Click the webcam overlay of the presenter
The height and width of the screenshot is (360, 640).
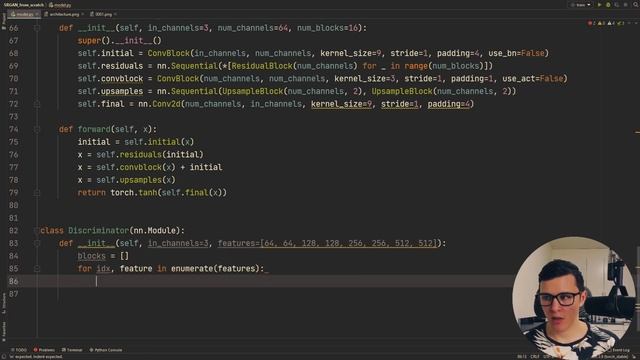(574, 298)
